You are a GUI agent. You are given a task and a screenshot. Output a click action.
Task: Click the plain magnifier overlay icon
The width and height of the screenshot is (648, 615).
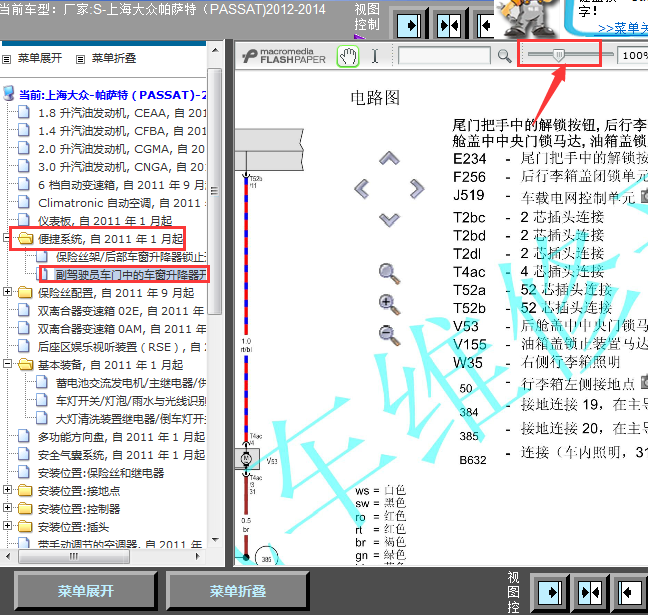tap(389, 274)
